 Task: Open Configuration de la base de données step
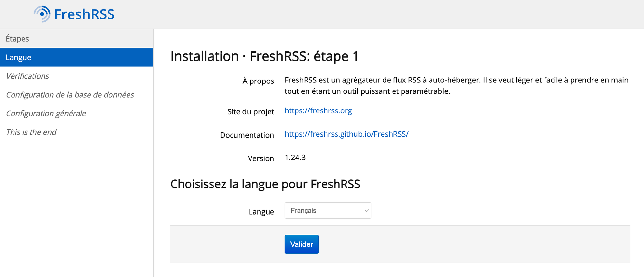pos(70,95)
